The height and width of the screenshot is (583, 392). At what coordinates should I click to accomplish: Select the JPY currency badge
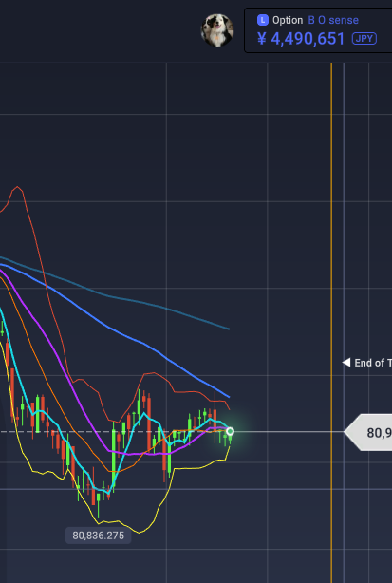(x=364, y=39)
